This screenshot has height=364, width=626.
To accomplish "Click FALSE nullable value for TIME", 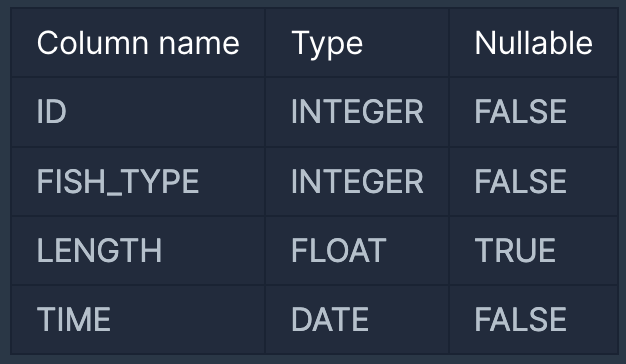I will pos(533,319).
